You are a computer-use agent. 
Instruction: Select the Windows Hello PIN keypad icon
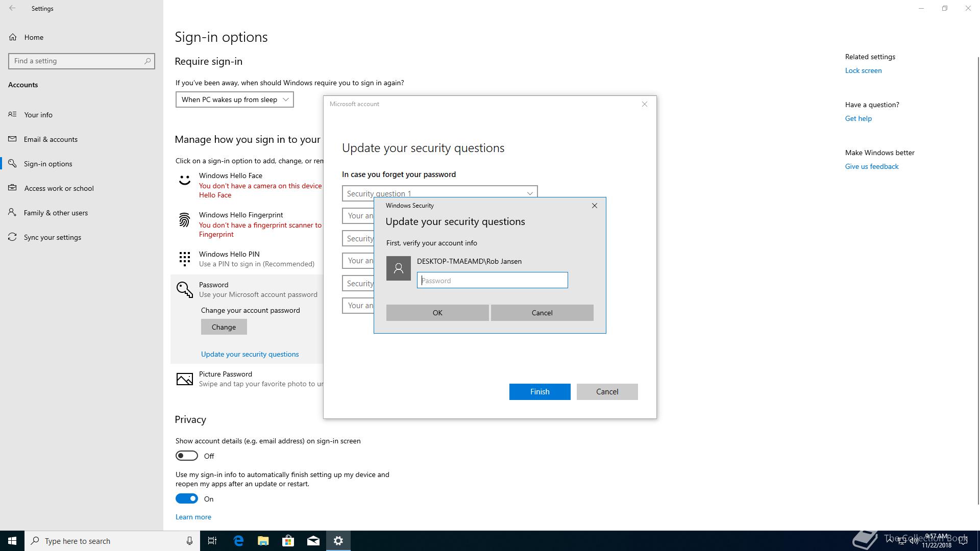point(185,259)
